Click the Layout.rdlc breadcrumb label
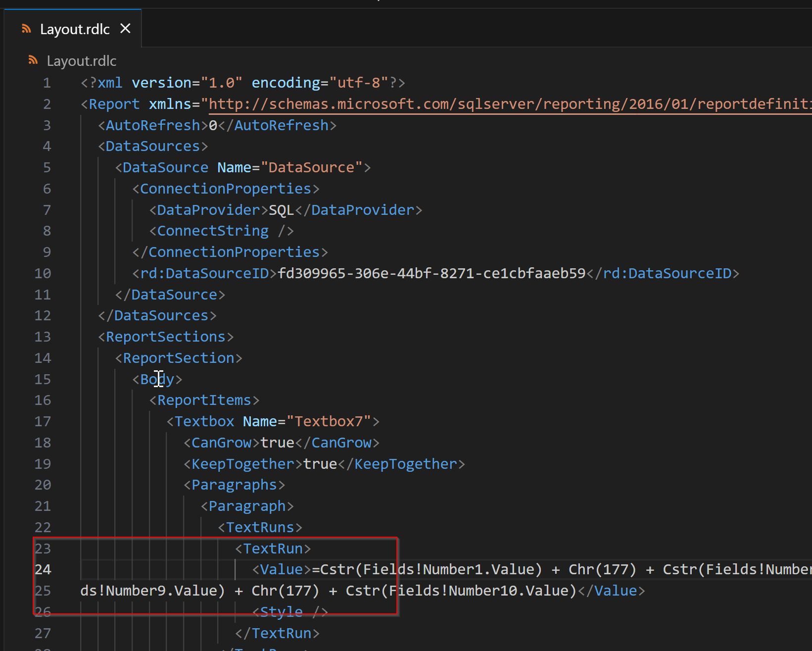Screen dimensions: 812x651 coord(81,60)
